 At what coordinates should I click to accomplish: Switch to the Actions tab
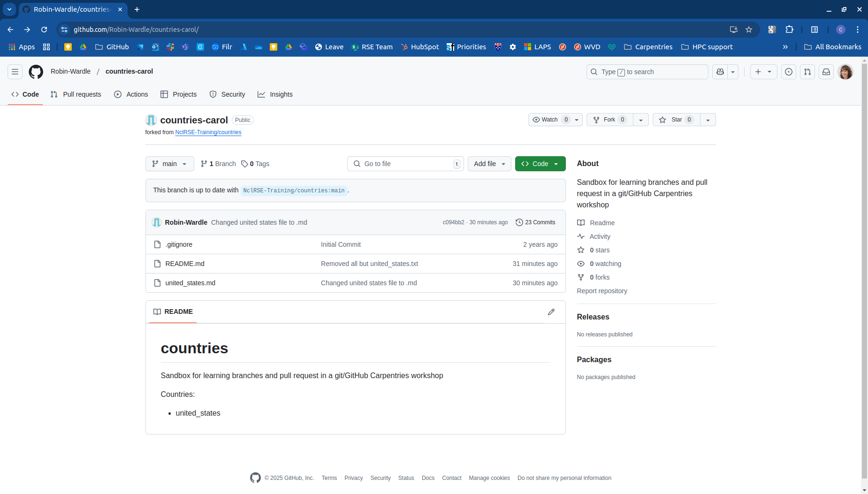coord(131,94)
